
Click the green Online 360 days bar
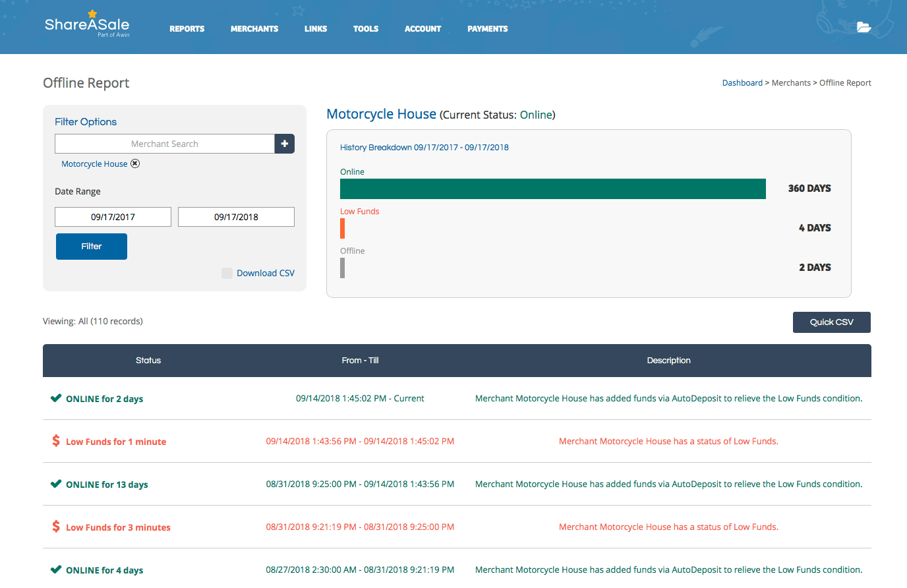click(x=552, y=189)
